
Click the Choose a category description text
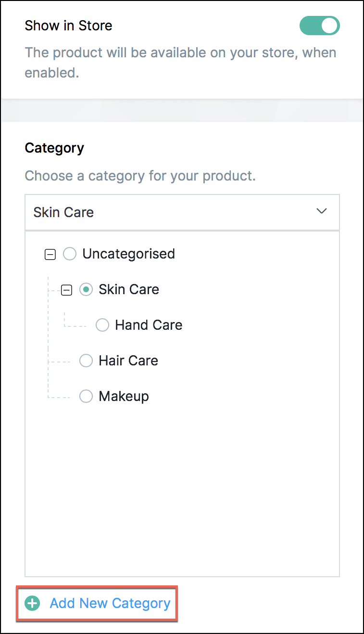coord(140,176)
